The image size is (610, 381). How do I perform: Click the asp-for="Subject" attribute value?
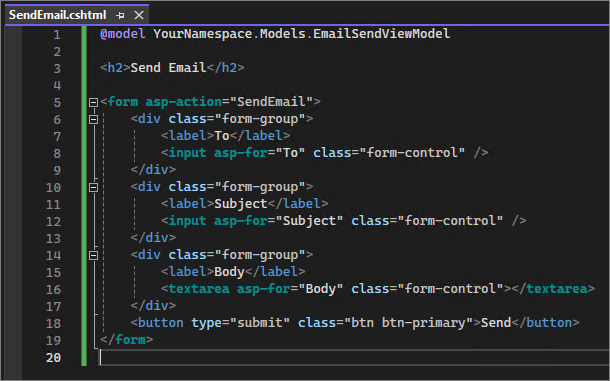pyautogui.click(x=309, y=221)
